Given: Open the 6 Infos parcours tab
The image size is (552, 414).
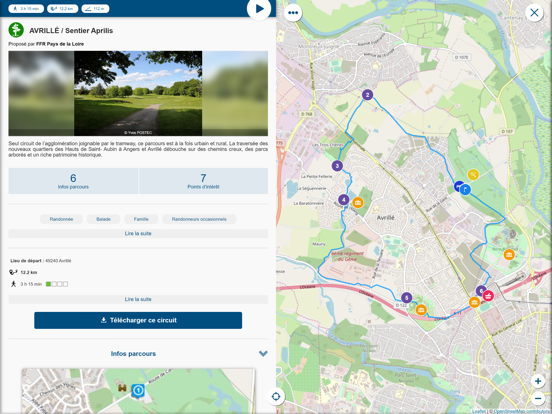Looking at the screenshot, I should (73, 181).
